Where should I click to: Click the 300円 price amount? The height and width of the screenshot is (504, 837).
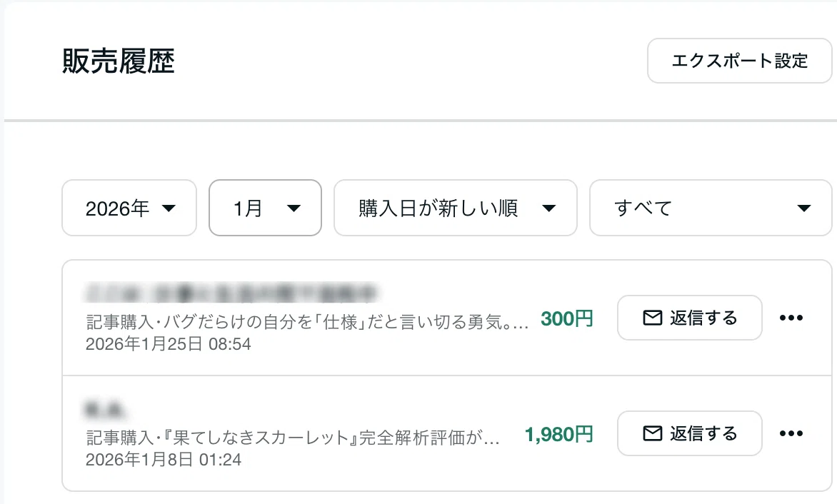567,319
